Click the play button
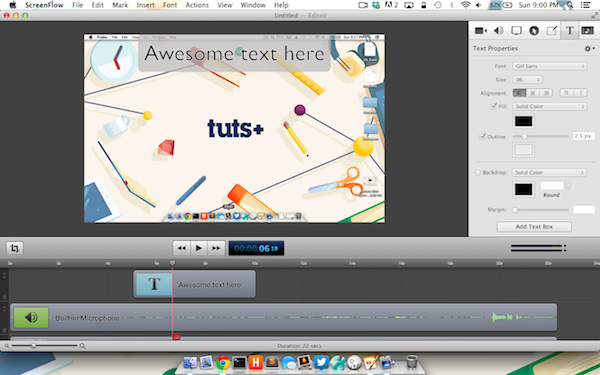Image resolution: width=600 pixels, height=375 pixels. (199, 248)
